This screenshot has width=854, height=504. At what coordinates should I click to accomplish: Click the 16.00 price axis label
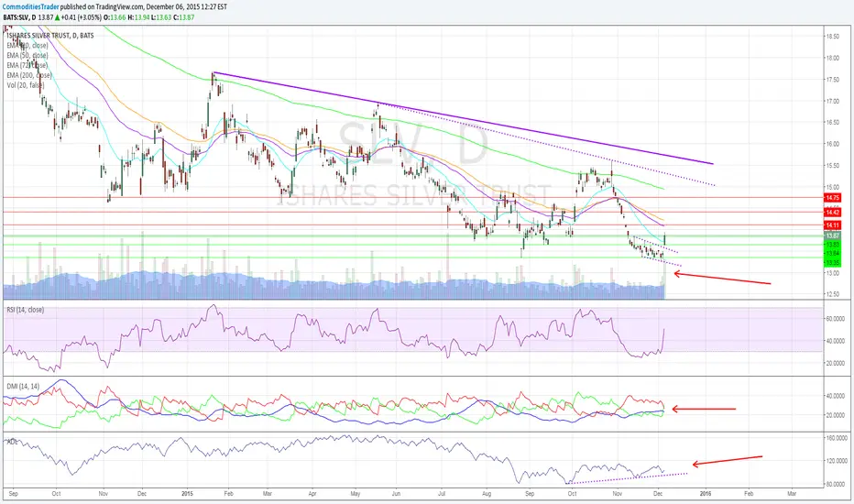833,144
